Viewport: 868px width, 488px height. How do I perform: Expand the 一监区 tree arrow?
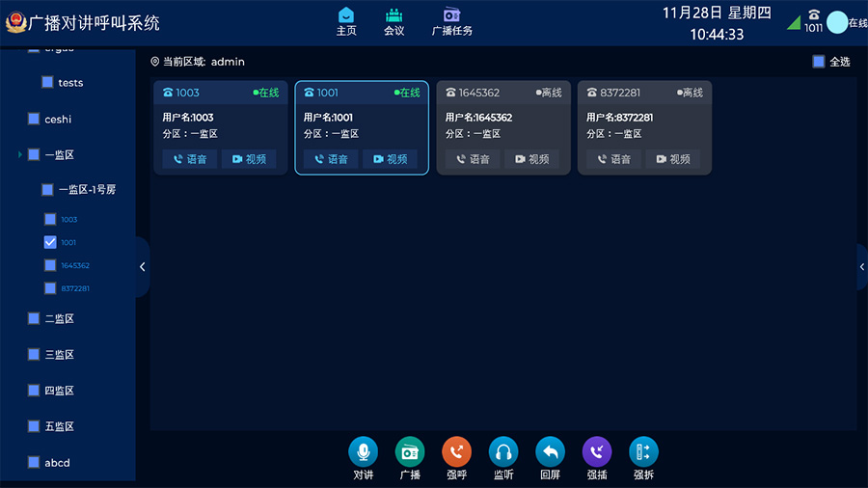click(x=20, y=154)
